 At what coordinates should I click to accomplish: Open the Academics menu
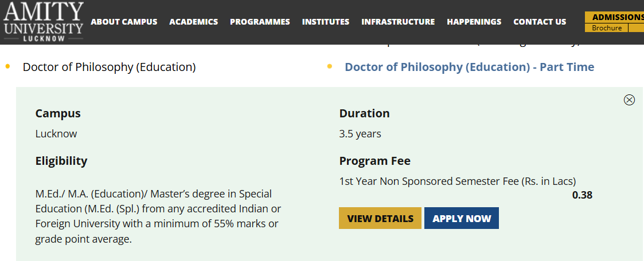click(x=193, y=22)
